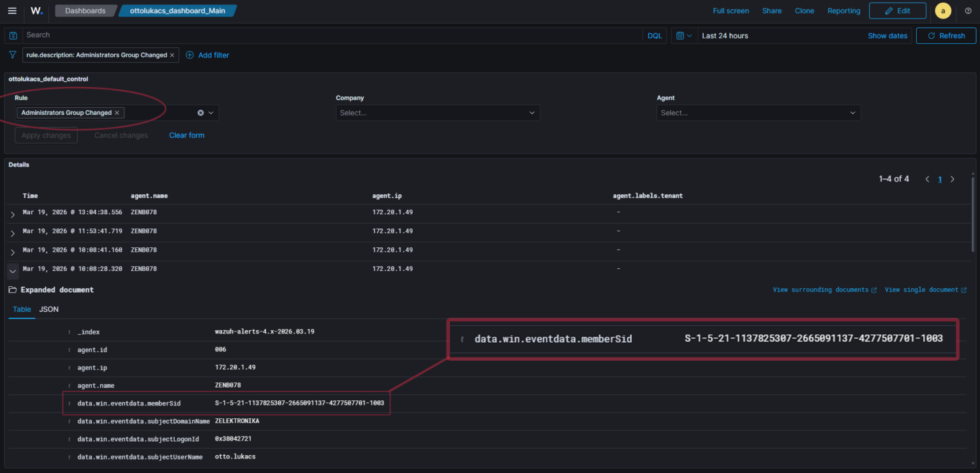Go to next page of results
980x473 pixels.
[953, 179]
